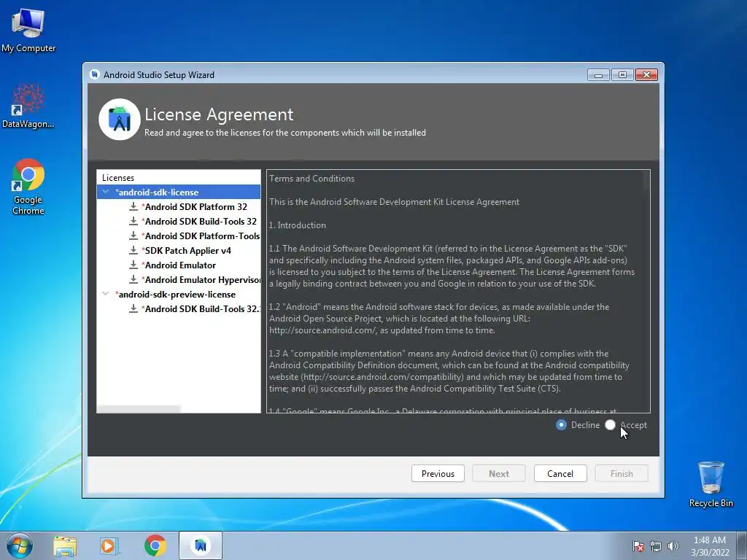
Task: Cancel the setup wizard
Action: click(x=560, y=473)
